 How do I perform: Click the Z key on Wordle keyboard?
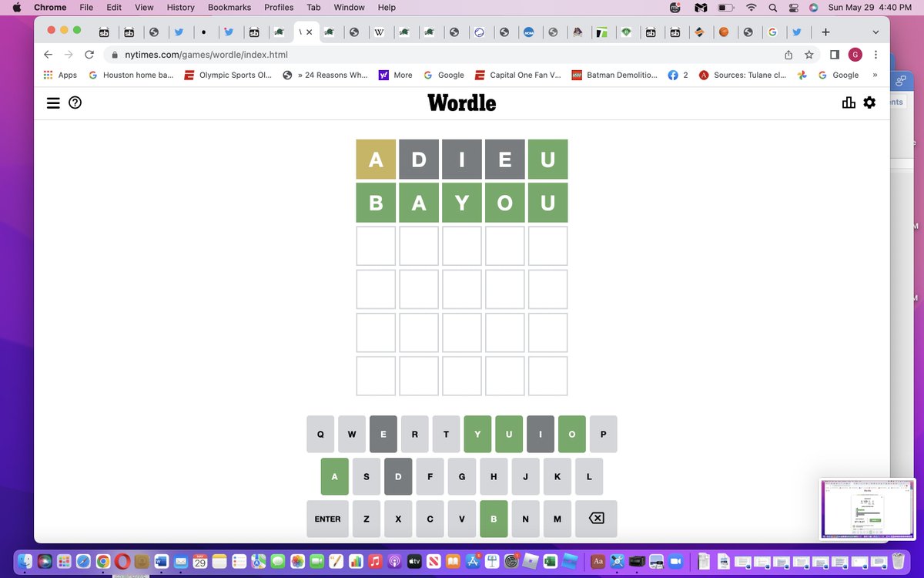click(367, 519)
